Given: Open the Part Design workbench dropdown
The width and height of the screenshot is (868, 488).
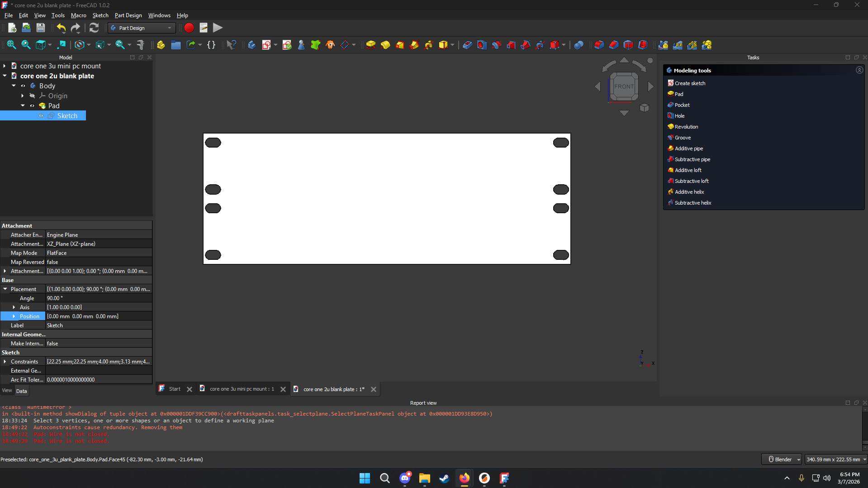Looking at the screenshot, I should [x=142, y=28].
